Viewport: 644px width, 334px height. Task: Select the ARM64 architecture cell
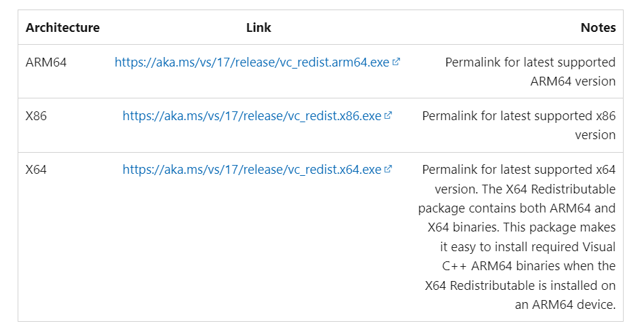tap(46, 62)
